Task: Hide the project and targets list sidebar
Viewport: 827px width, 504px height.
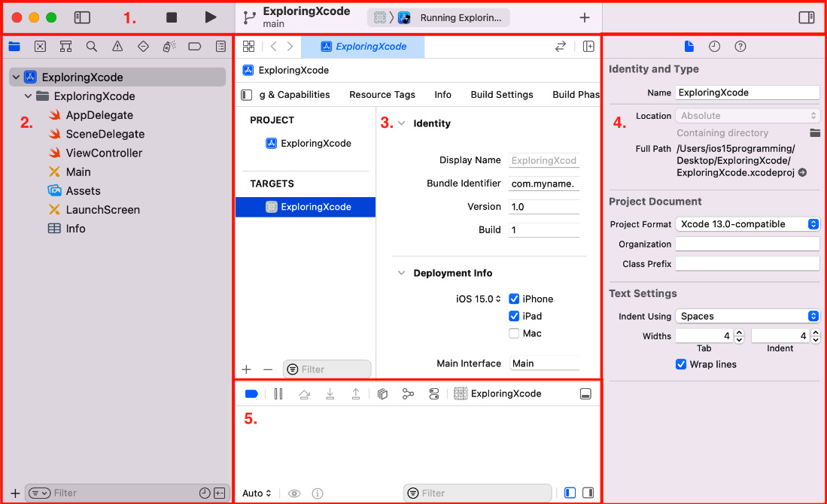Action: click(x=247, y=95)
